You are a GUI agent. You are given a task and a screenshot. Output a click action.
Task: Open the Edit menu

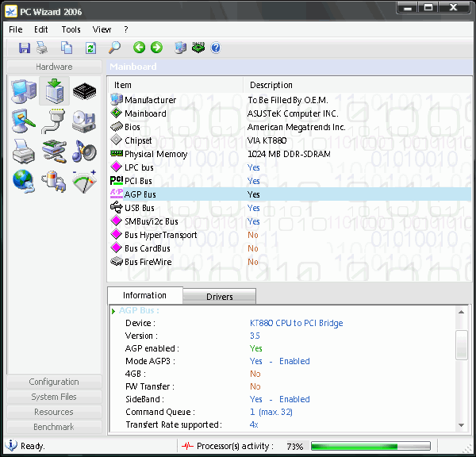click(x=40, y=29)
